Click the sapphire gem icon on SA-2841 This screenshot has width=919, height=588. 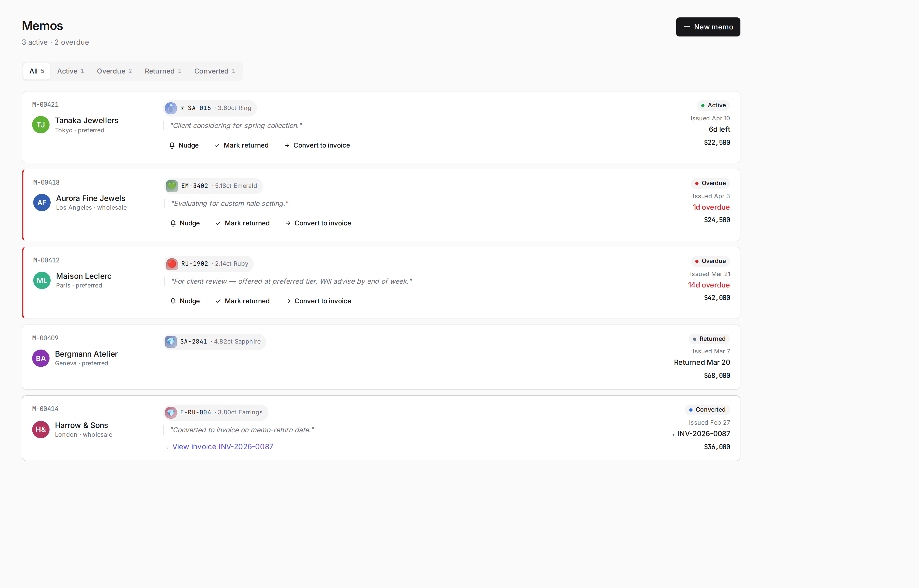pyautogui.click(x=171, y=342)
